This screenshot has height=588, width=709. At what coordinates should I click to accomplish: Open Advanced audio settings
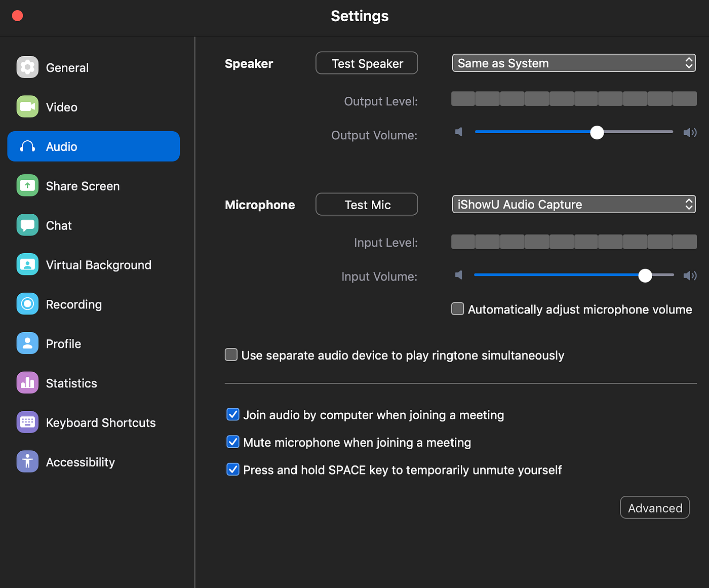pyautogui.click(x=654, y=508)
